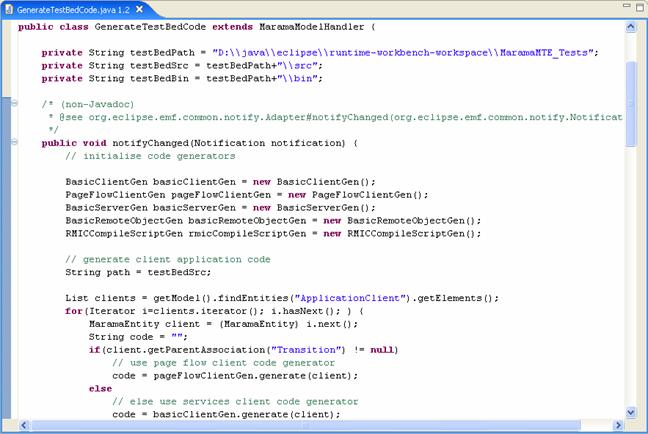Click the notifyChanged method name
Image resolution: width=648 pixels, height=434 pixels.
tap(150, 143)
